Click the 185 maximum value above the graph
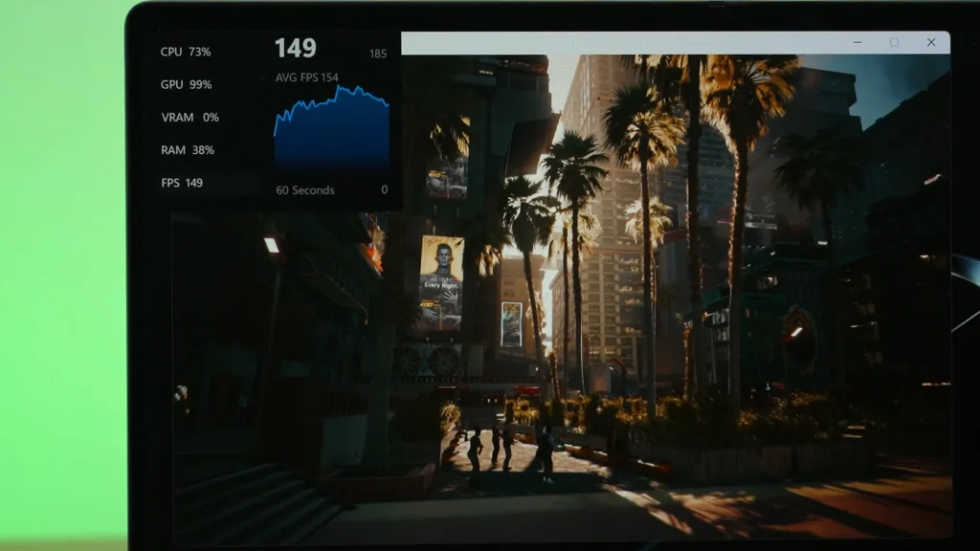 pos(378,54)
